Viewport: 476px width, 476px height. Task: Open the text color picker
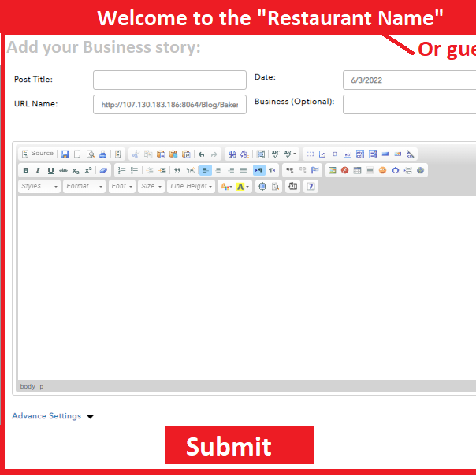point(225,187)
